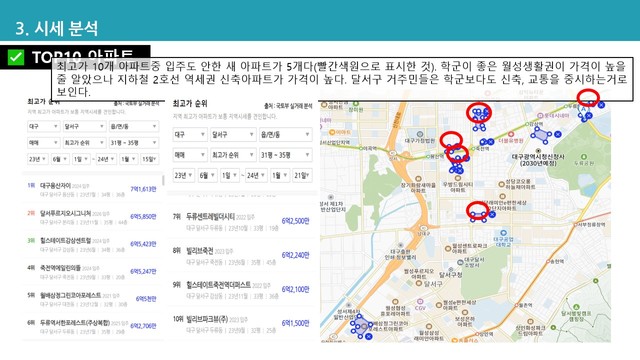Click the 상인화성파크드림 apartment icon
The height and width of the screenshot is (360, 640).
point(530,322)
